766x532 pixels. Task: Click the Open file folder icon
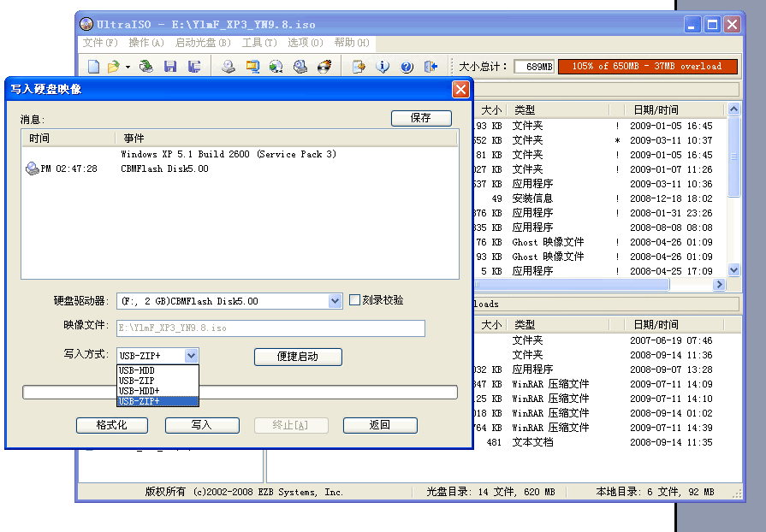pyautogui.click(x=113, y=67)
